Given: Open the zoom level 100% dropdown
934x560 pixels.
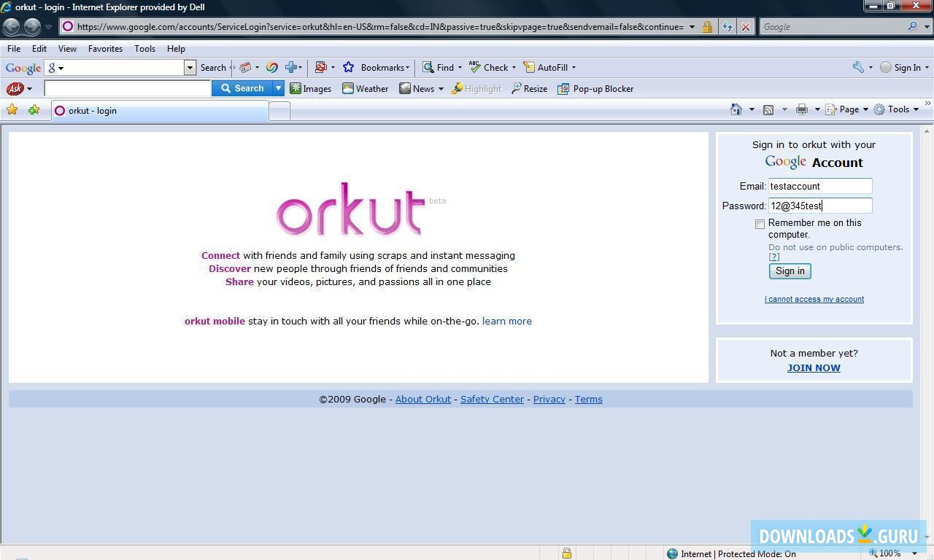Looking at the screenshot, I should 914,553.
